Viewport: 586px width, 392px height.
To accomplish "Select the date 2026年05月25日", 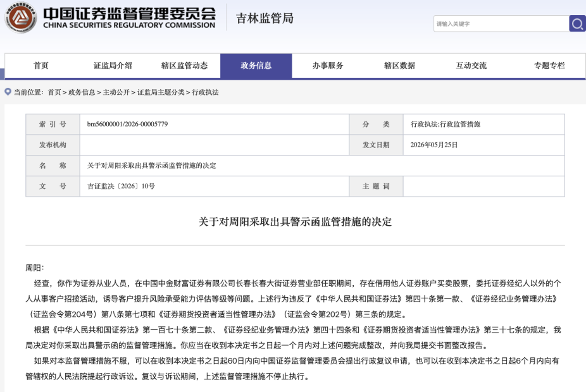I will click(x=434, y=145).
